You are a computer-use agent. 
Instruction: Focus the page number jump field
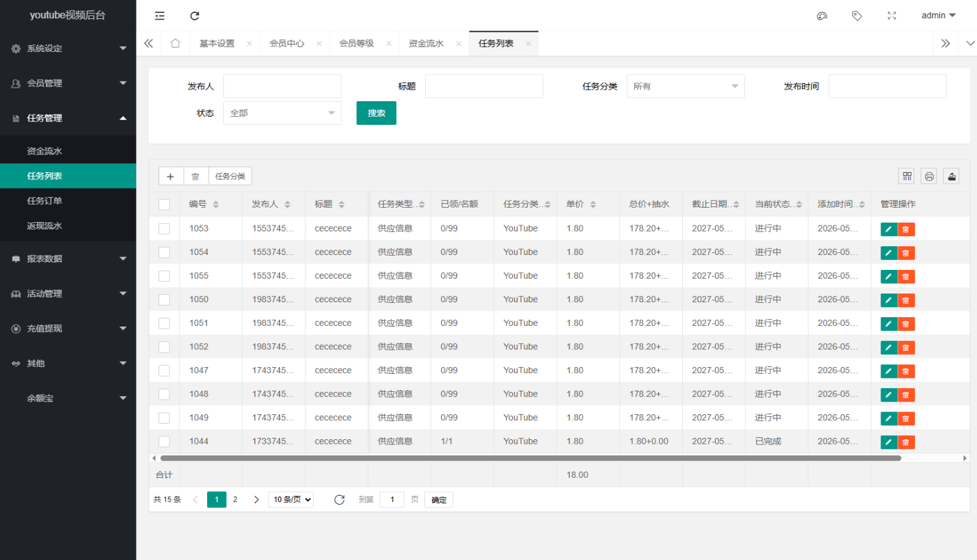[x=392, y=499]
